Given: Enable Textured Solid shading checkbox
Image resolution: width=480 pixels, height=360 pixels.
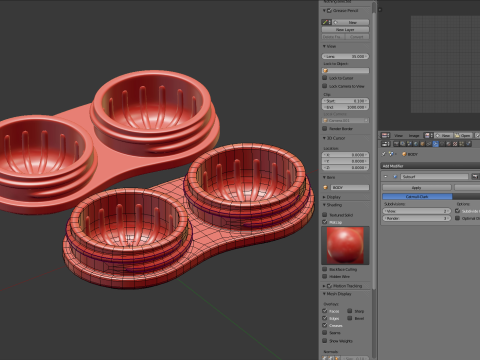Looking at the screenshot, I should [x=325, y=215].
